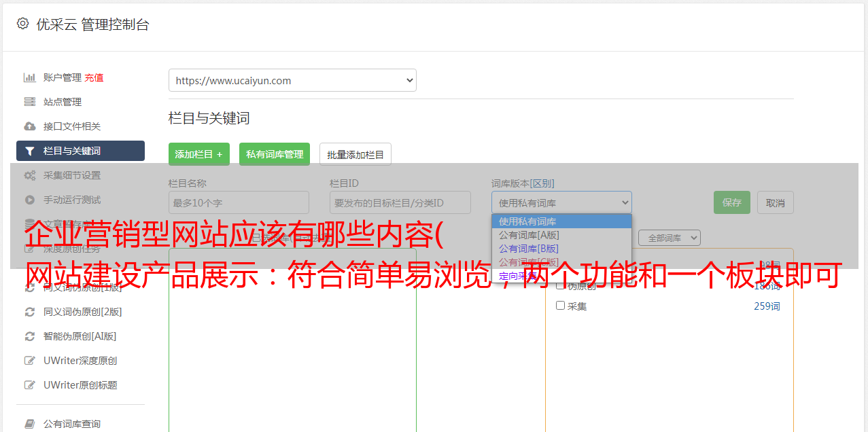Screen dimensions: 868x432
Task: Click the server icon for 站点管理
Action: click(30, 102)
